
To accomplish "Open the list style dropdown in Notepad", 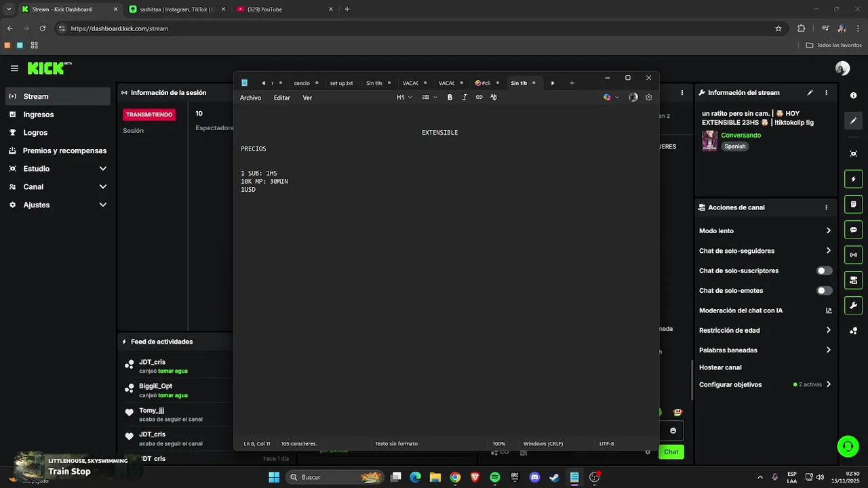I will [429, 98].
